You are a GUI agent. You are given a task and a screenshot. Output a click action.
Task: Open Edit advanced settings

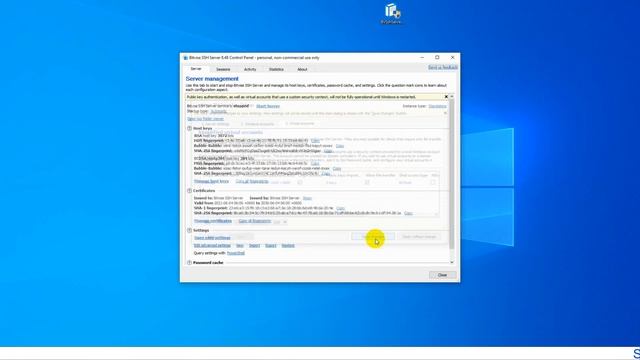212,246
